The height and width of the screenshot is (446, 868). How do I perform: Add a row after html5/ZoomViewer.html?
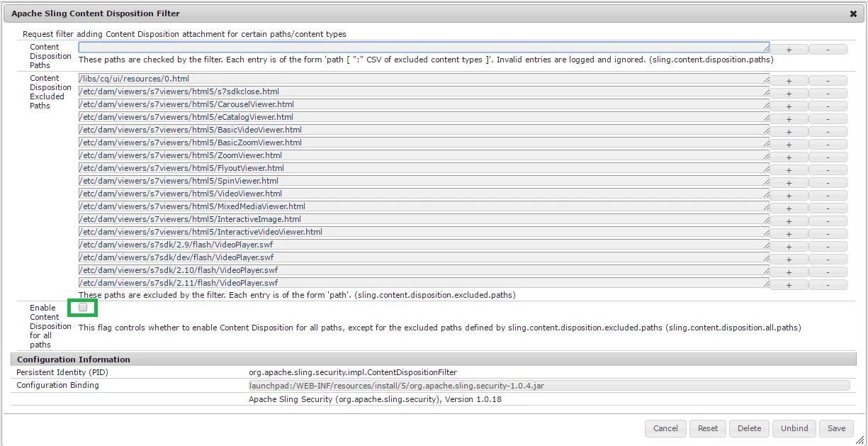pyautogui.click(x=789, y=157)
